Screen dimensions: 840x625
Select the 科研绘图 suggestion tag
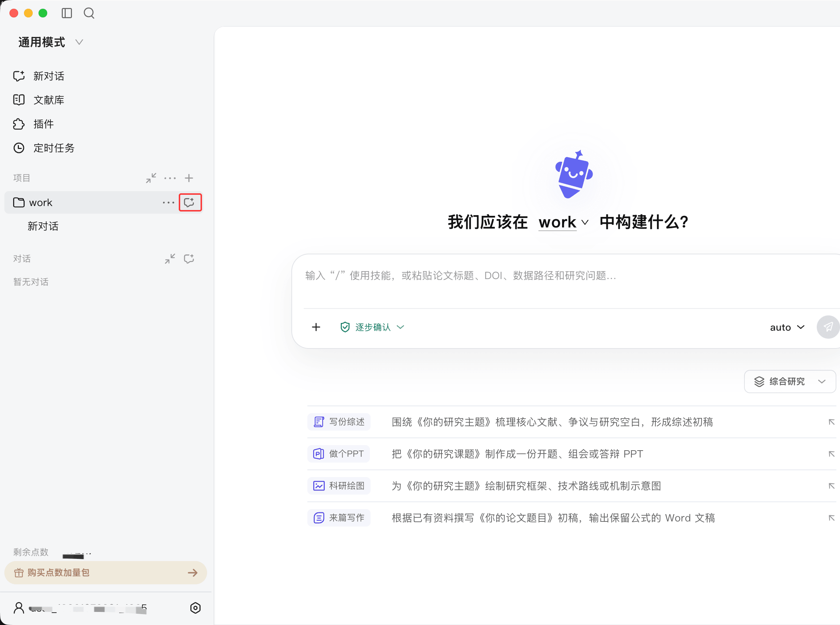coord(339,485)
